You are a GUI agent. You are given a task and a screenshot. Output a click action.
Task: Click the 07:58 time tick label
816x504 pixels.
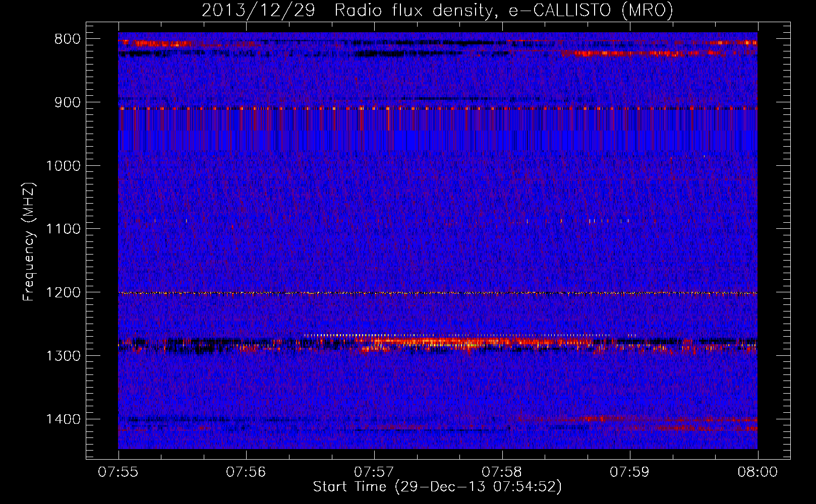pos(502,472)
